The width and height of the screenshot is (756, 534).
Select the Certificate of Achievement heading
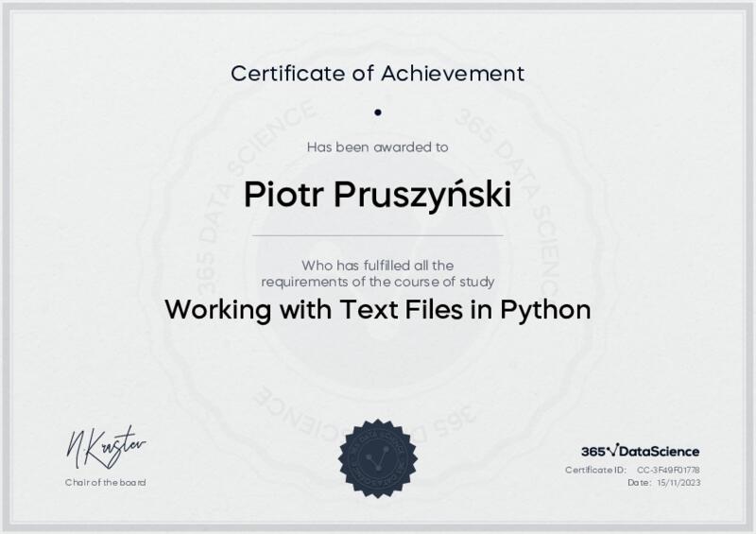click(x=378, y=73)
